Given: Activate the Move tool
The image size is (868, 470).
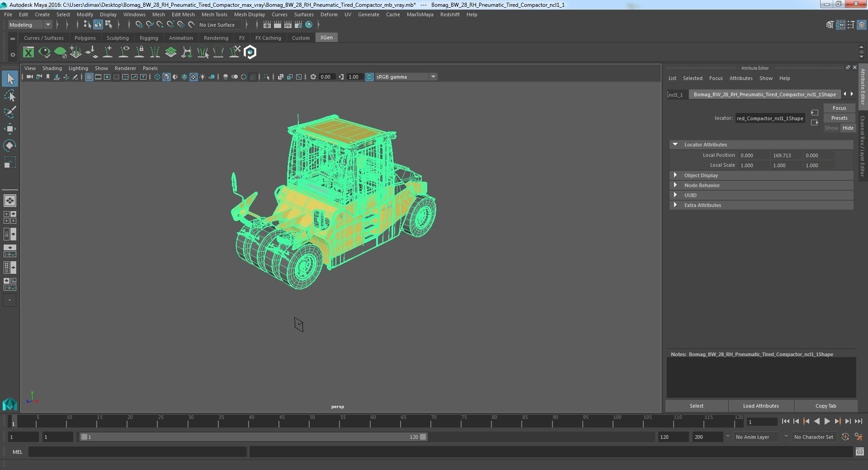Looking at the screenshot, I should tap(10, 129).
